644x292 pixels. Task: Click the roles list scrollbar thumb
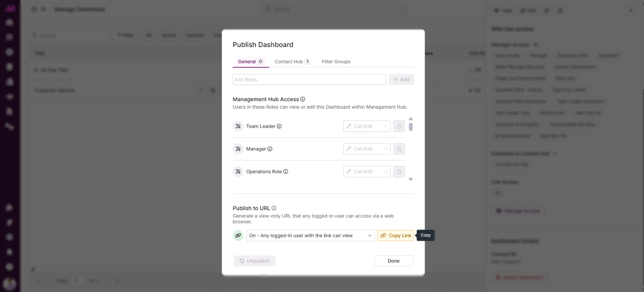[411, 127]
